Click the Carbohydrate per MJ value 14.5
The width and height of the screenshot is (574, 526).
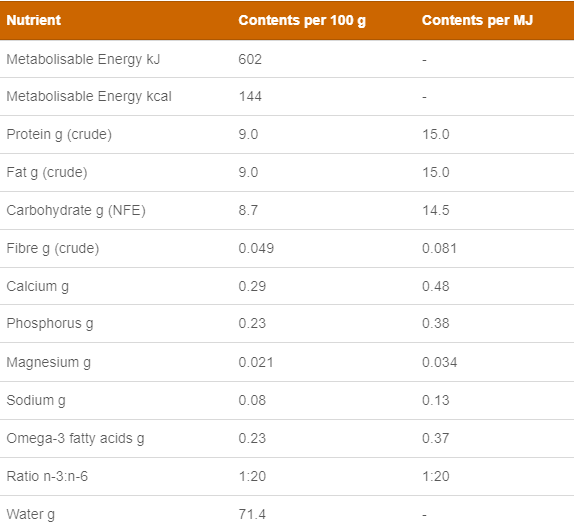click(x=436, y=210)
